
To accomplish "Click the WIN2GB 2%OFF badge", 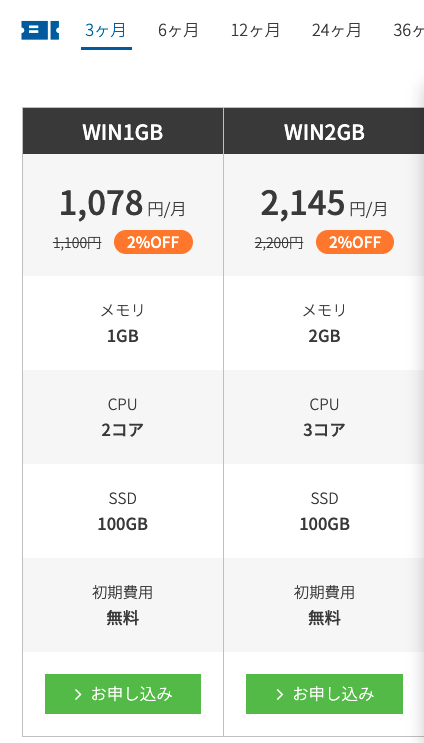I will point(355,242).
